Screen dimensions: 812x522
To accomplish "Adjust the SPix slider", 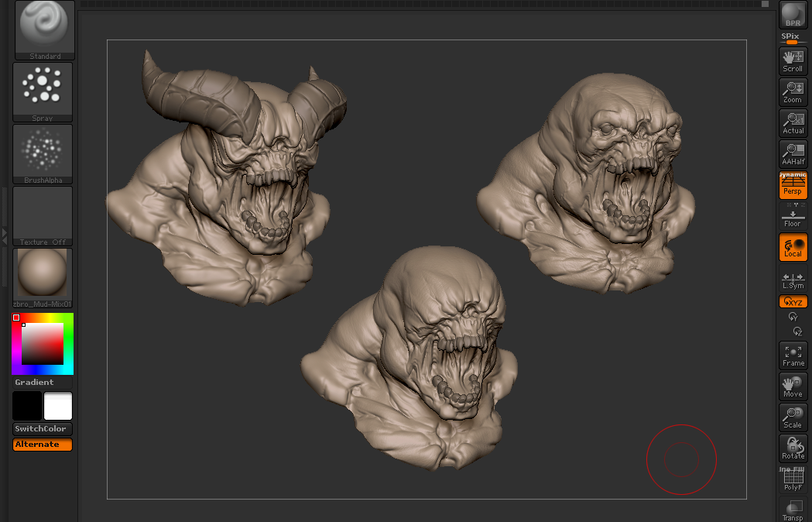I will pos(793,39).
